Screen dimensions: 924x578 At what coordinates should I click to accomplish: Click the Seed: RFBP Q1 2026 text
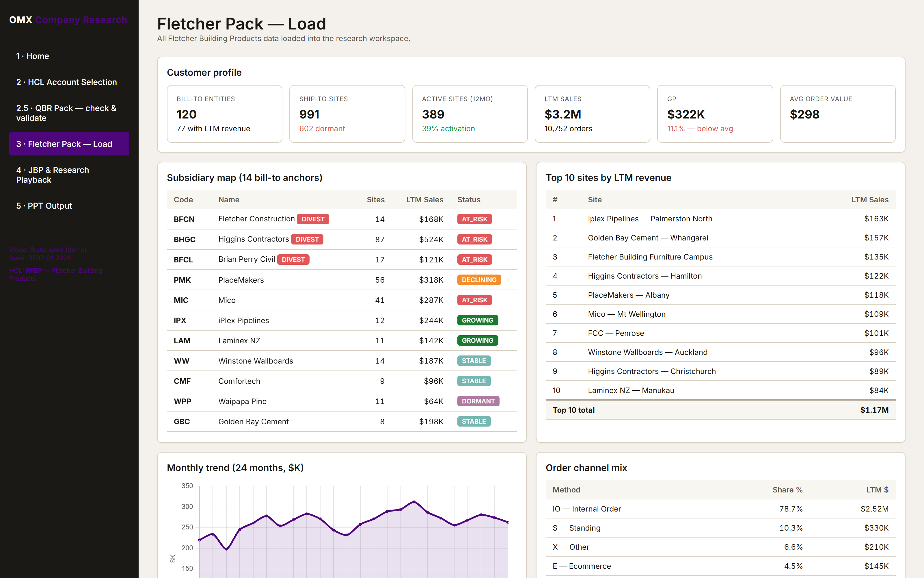[40, 258]
